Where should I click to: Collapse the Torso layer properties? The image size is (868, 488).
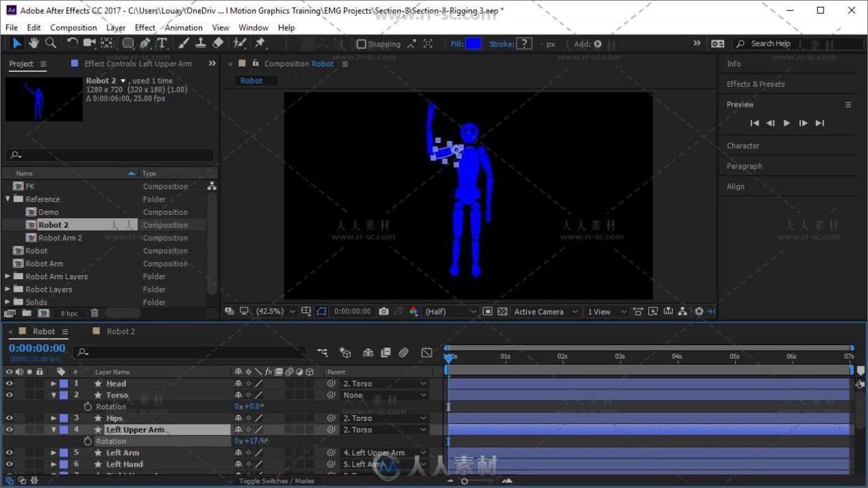53,396
